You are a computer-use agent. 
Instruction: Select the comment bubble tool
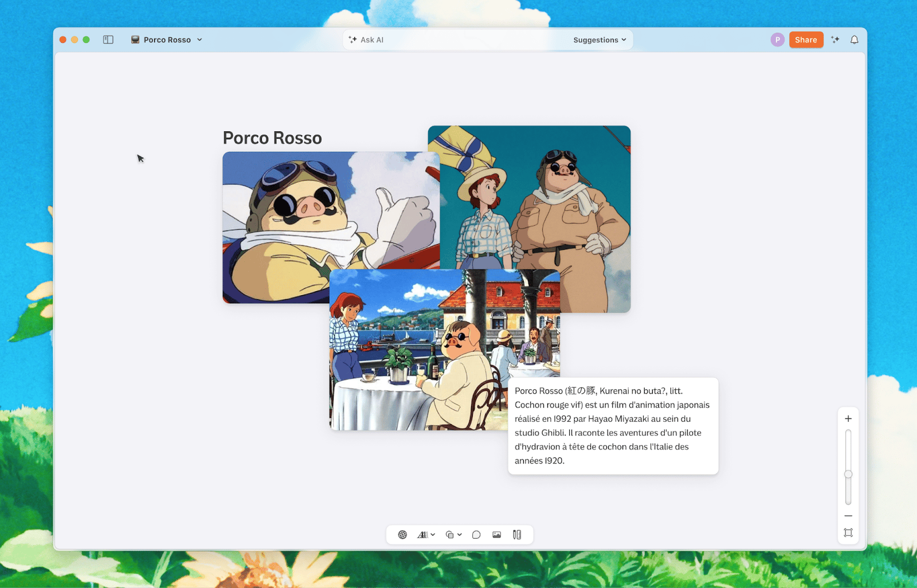476,535
